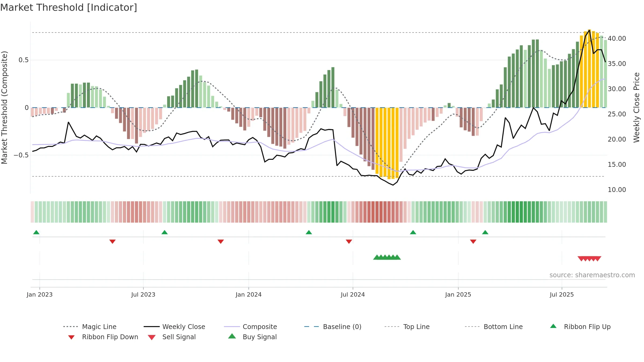644x362 pixels.
Task: Click the sharemaestro.com source text
Action: (592, 275)
